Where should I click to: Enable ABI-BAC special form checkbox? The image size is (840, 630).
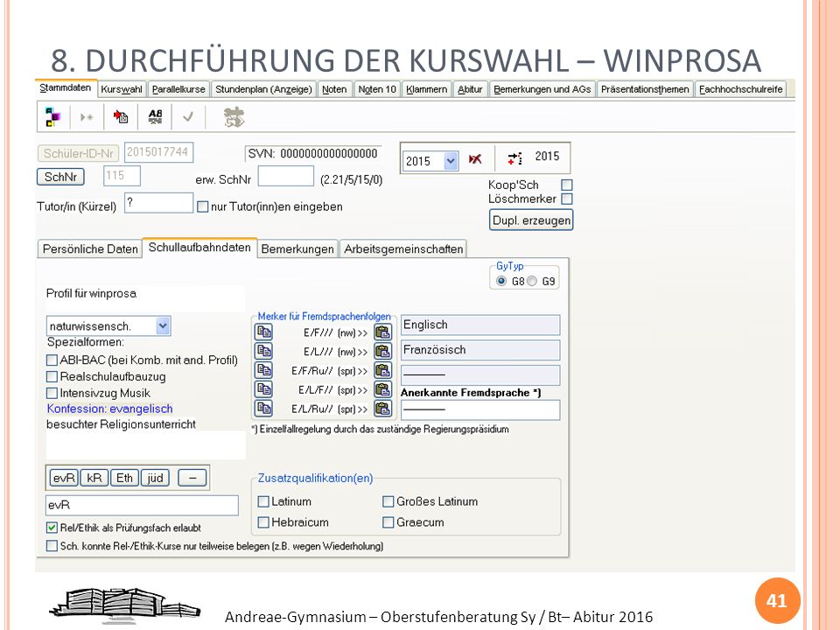tap(52, 360)
